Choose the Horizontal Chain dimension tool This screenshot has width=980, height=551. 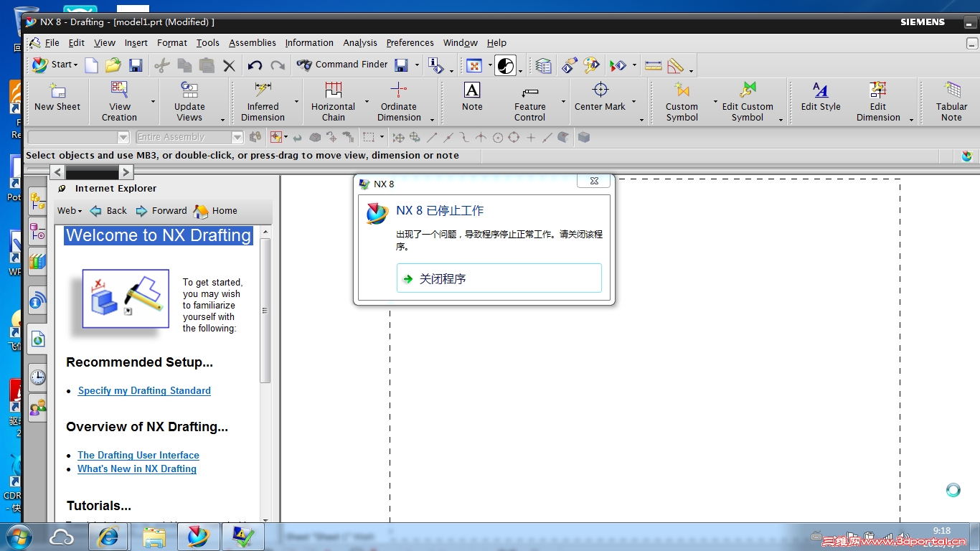pos(333,101)
